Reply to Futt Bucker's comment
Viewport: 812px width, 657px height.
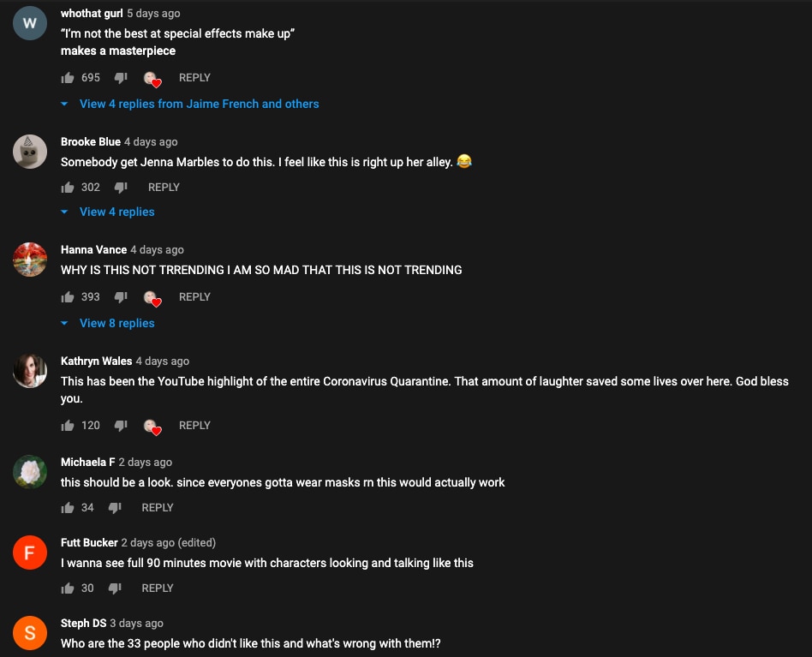(x=158, y=588)
